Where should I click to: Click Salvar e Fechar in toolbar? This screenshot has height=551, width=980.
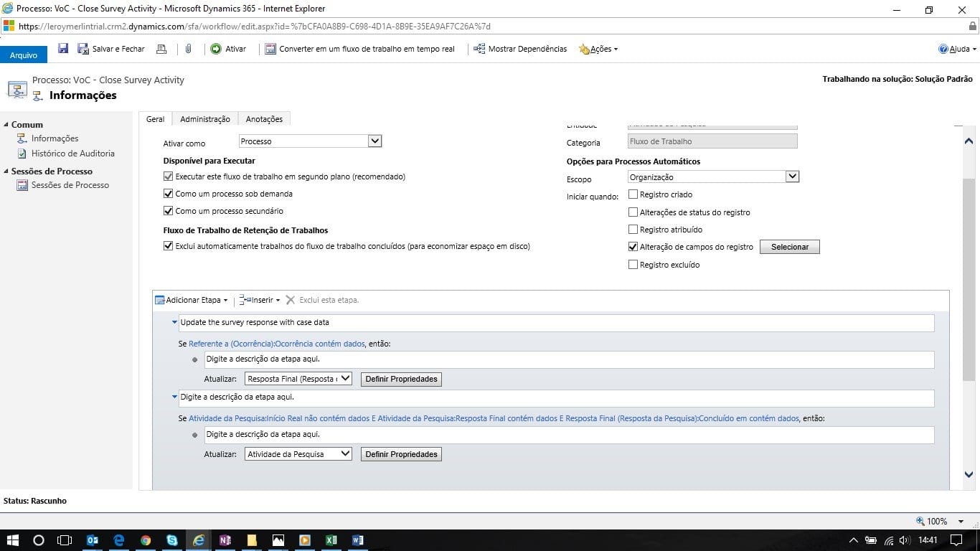click(111, 49)
